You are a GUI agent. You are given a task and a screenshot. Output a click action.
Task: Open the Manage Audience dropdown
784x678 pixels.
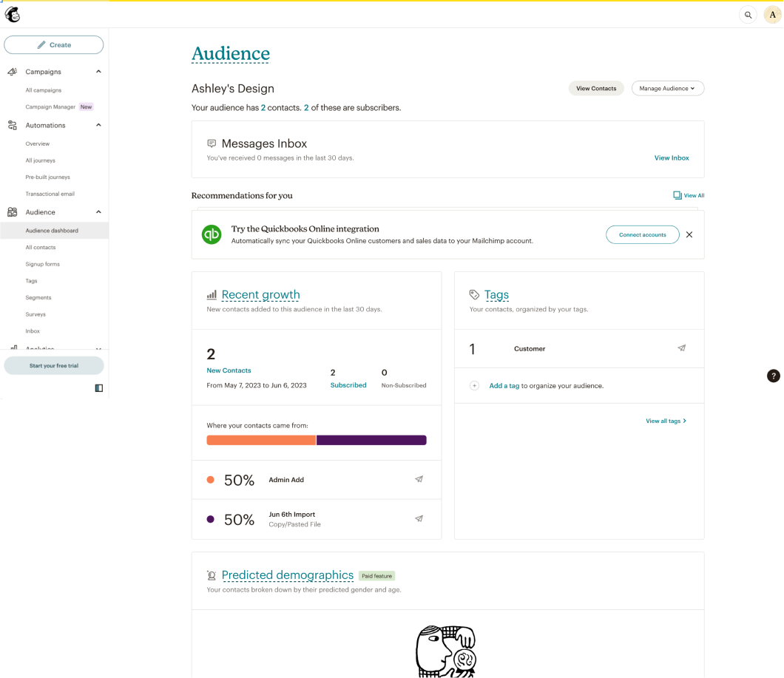click(667, 88)
